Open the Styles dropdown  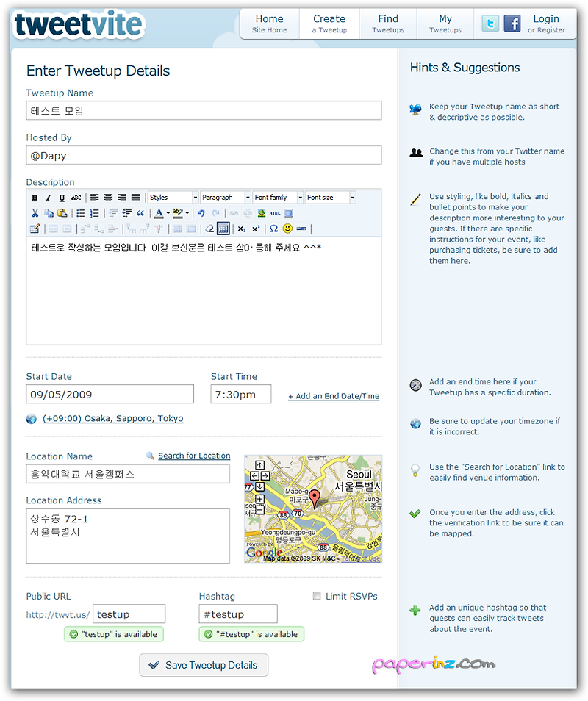[x=173, y=198]
